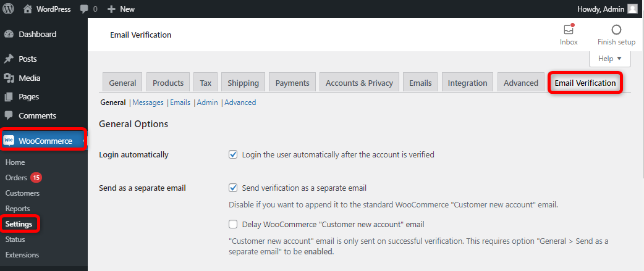The height and width of the screenshot is (271, 644).
Task: Click the plus New icon
Action: click(x=111, y=9)
